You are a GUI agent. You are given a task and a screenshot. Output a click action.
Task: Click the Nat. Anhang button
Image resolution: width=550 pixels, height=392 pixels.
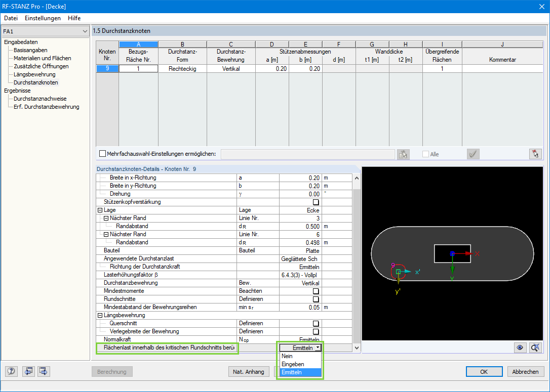point(248,372)
